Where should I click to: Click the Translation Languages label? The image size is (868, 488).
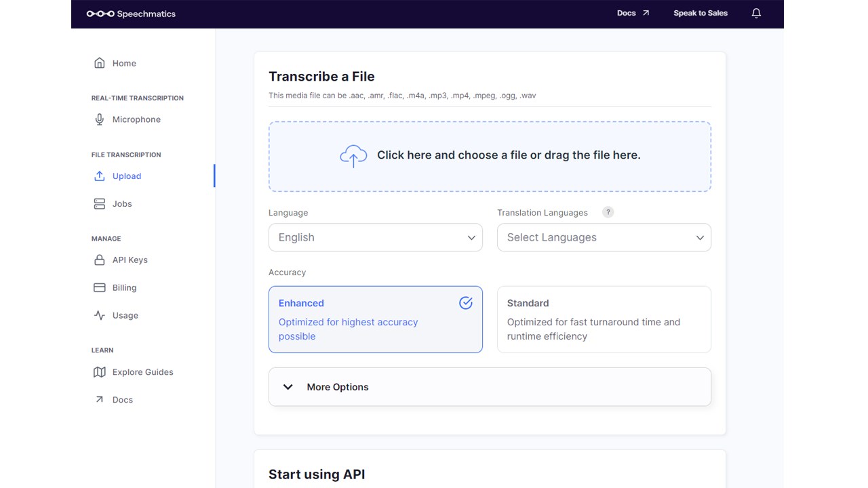coord(542,213)
